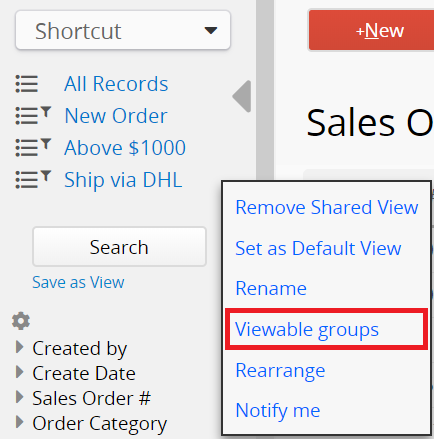Expand the Order Category filter
Screen dimensions: 434x439
click(x=20, y=422)
